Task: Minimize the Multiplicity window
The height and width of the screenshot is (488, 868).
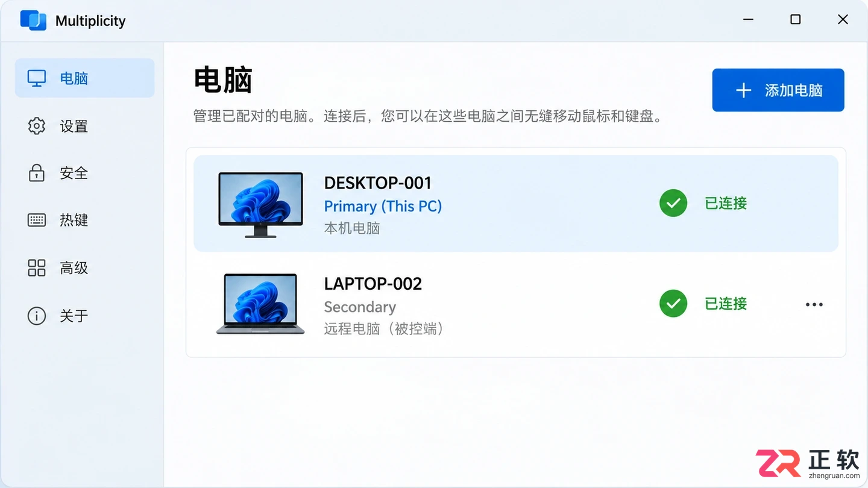Action: 749,20
